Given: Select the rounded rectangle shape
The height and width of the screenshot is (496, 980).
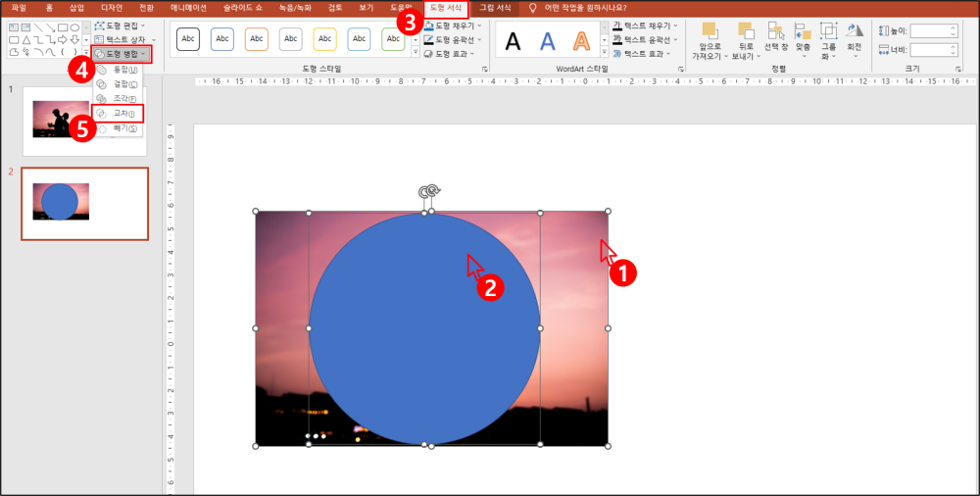Looking at the screenshot, I should tap(14, 39).
